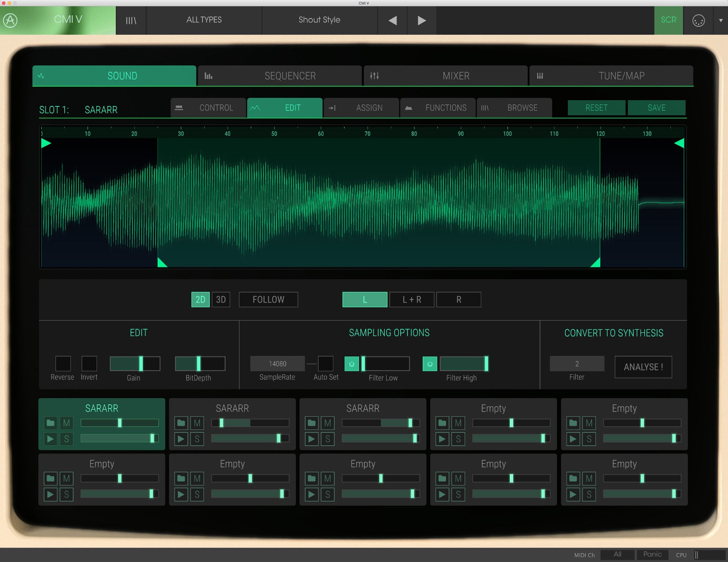Solo the last bottom-row Empty slot

[589, 495]
